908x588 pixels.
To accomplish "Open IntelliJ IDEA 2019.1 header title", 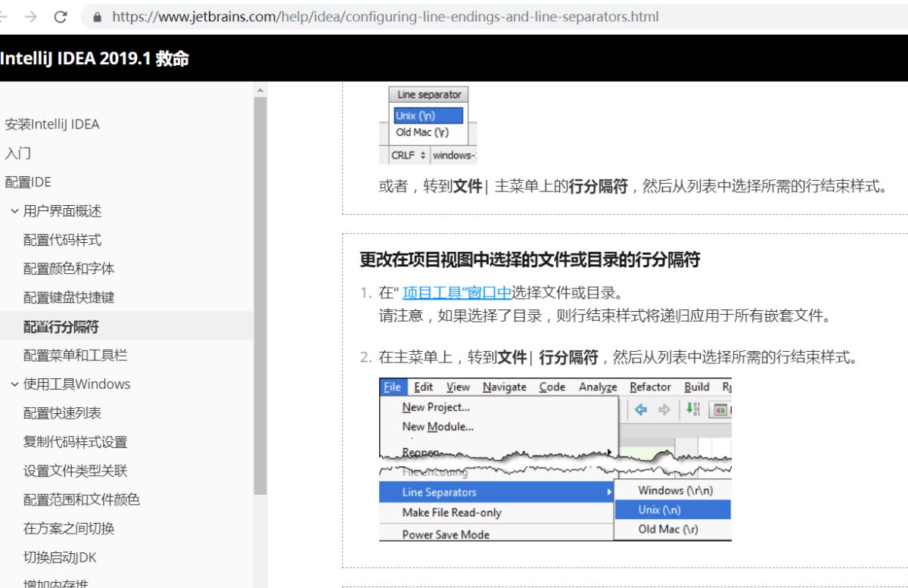I will (95, 59).
